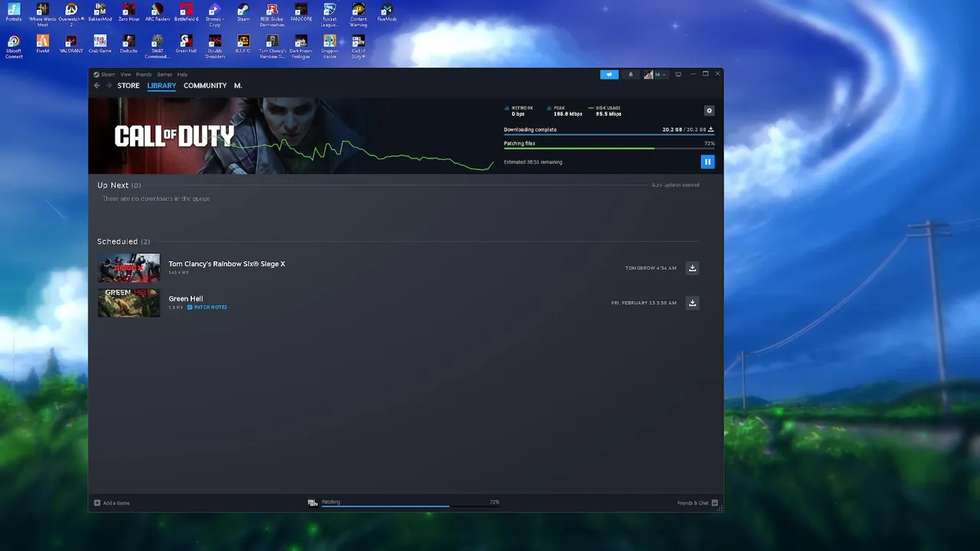Open Deducto desktop shortcut
Viewport: 980px width, 551px height.
pyautogui.click(x=129, y=44)
